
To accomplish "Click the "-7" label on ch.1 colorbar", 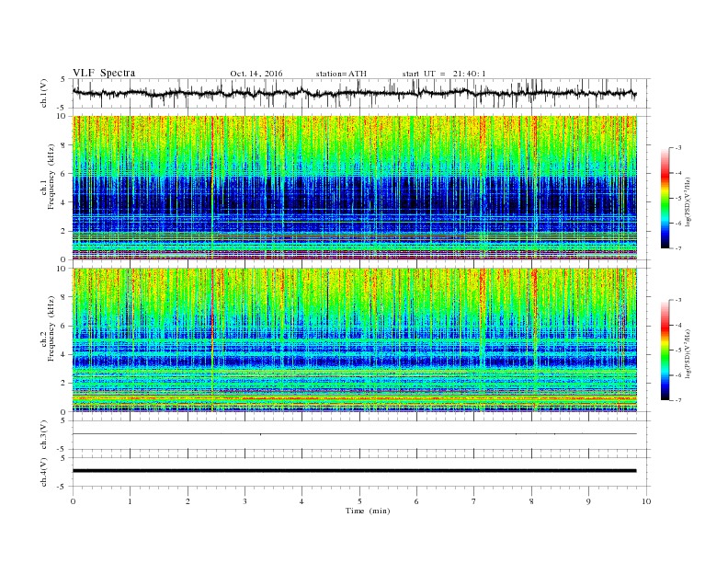I will [678, 248].
